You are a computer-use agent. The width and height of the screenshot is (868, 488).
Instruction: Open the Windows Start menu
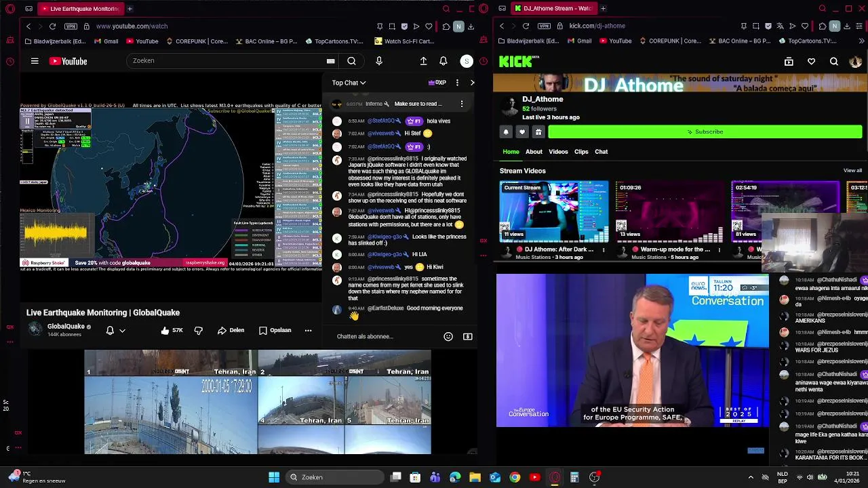[x=274, y=477]
